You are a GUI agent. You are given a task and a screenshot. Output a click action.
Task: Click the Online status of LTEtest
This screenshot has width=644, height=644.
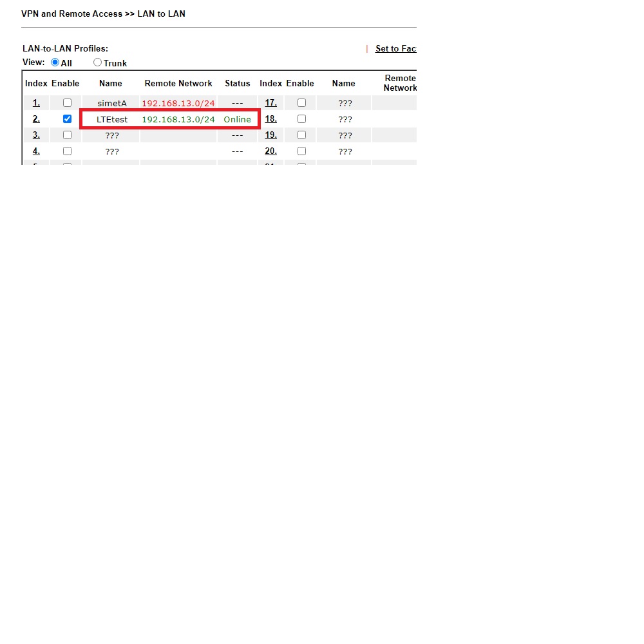click(x=237, y=120)
